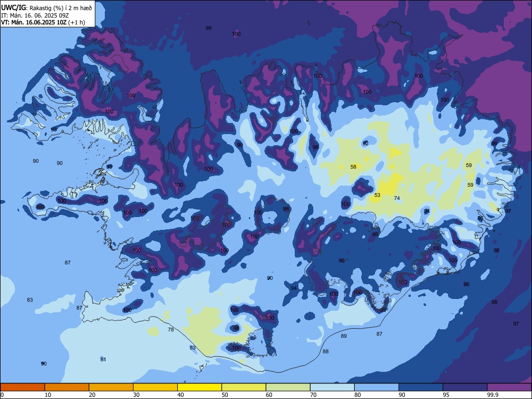Select the amber 30-40 legend swatch
The image size is (532, 399).
(155, 387)
